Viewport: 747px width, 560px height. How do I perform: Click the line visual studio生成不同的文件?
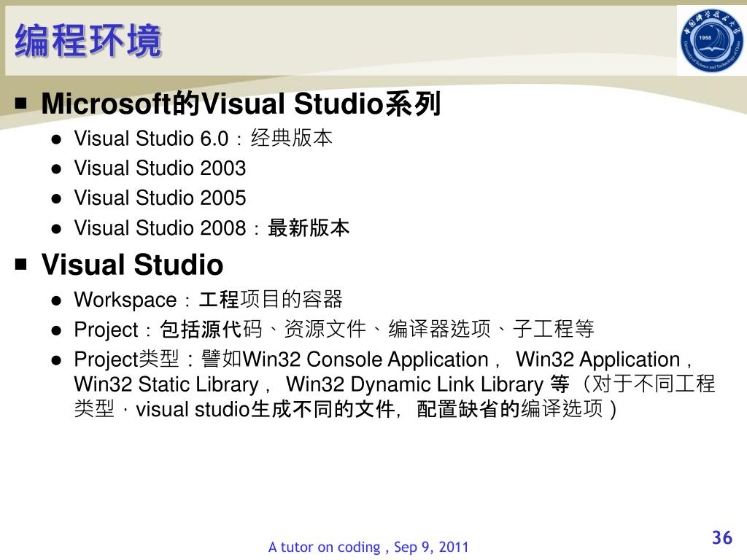pyautogui.click(x=346, y=409)
